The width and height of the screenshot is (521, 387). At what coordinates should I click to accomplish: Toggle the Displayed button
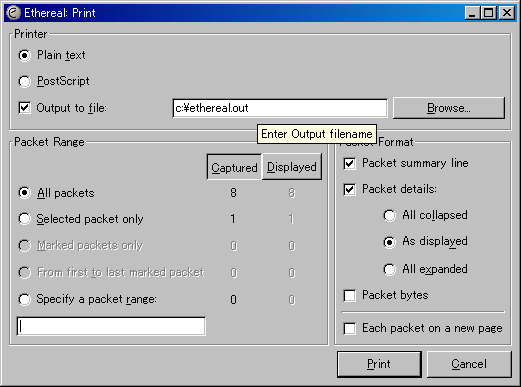pos(292,167)
